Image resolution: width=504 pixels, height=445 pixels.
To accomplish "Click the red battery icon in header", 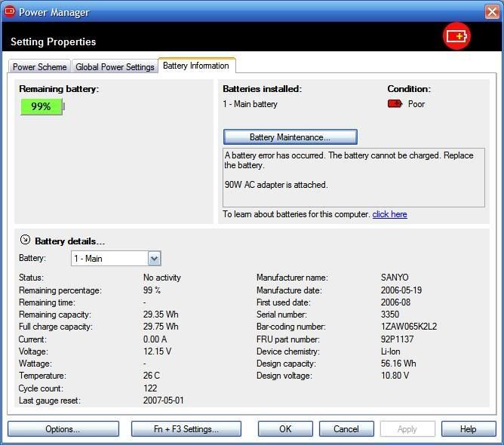I will coord(456,35).
